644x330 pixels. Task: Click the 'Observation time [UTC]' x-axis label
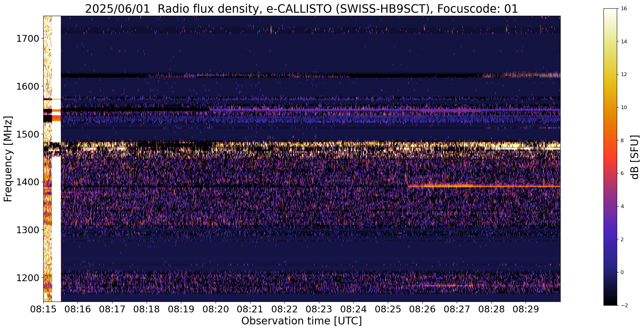[x=301, y=321]
